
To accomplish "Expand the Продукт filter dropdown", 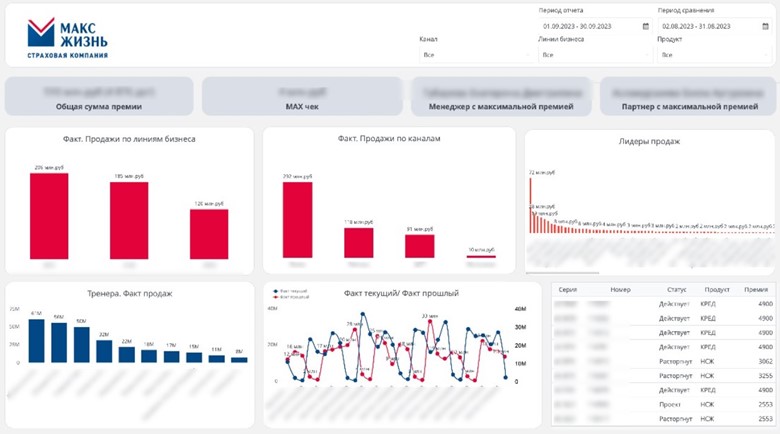I will 714,55.
